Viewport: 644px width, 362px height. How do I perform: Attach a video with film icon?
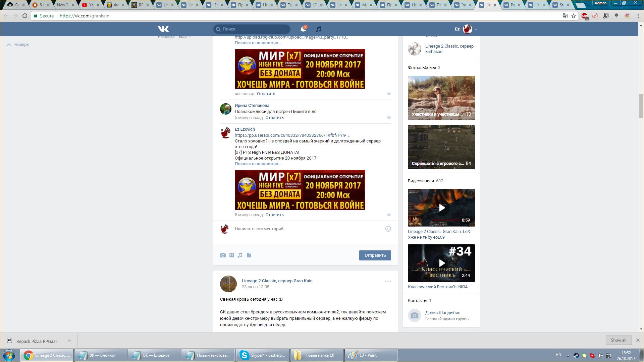[x=231, y=255]
